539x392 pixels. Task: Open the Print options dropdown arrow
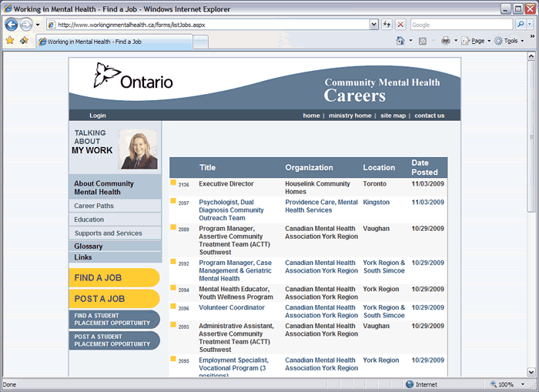coord(456,41)
